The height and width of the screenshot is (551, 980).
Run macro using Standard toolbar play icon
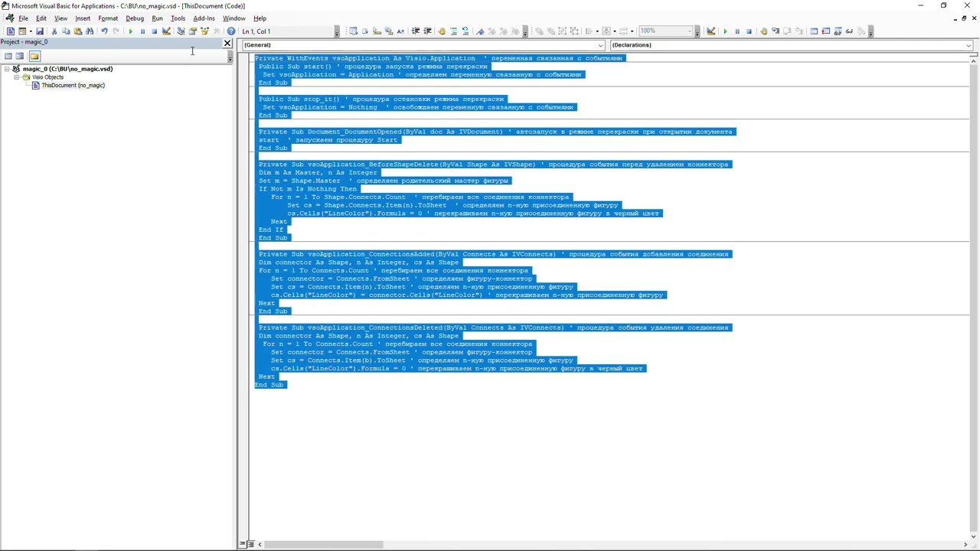click(x=130, y=31)
